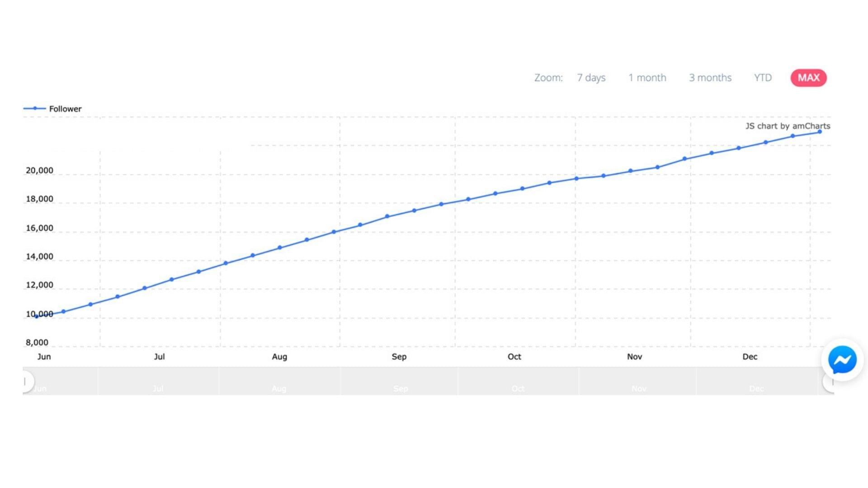
Task: Click the red MAX zoom button
Action: 808,78
